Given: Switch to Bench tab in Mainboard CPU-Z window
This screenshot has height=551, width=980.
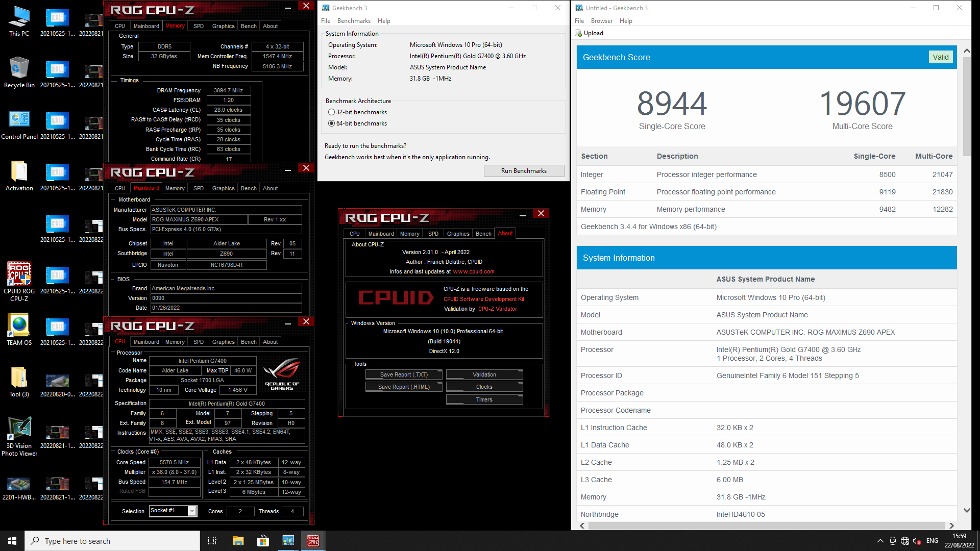Looking at the screenshot, I should click(249, 188).
